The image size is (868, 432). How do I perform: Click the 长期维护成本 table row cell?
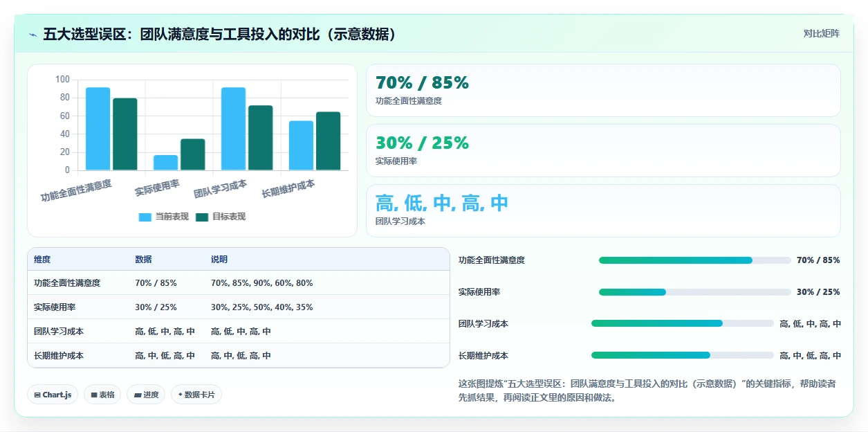point(59,356)
